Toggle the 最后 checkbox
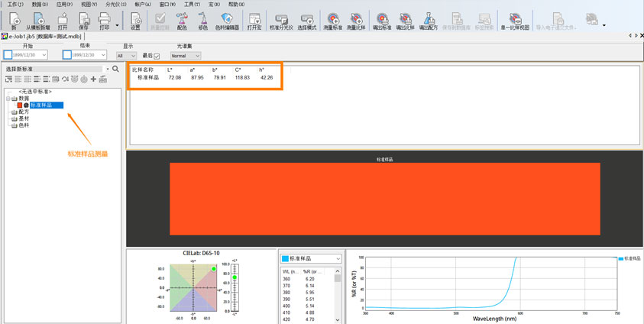644x324 pixels. pos(157,56)
